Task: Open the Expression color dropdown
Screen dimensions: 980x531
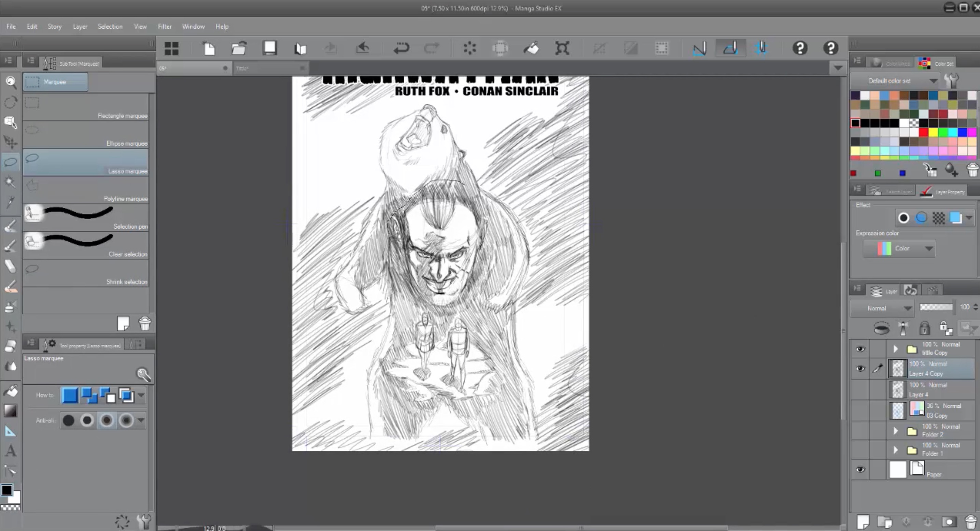Action: tap(899, 248)
